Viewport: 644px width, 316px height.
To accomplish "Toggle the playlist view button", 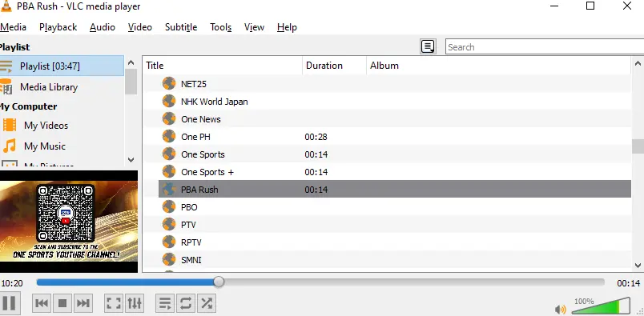I will coord(165,303).
